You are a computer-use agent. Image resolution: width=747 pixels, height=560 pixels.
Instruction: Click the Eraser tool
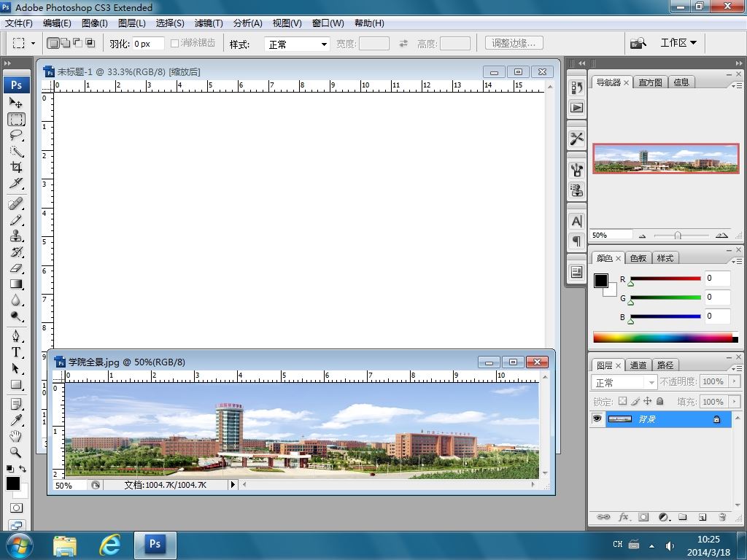(16, 268)
